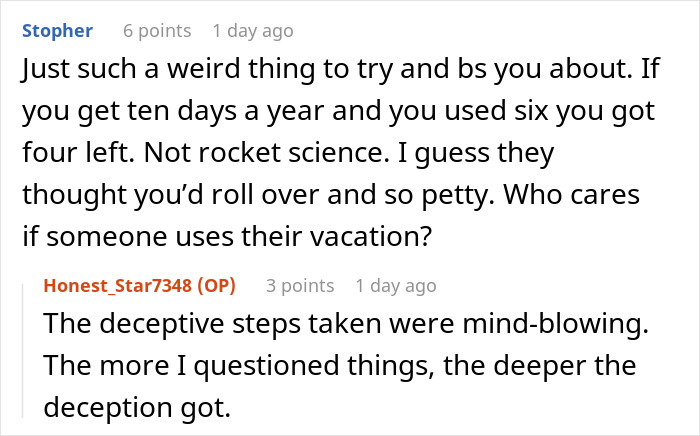Open the "1 day ago" timestamp beside Stopher
The height and width of the screenshot is (436, 700).
[x=248, y=30]
